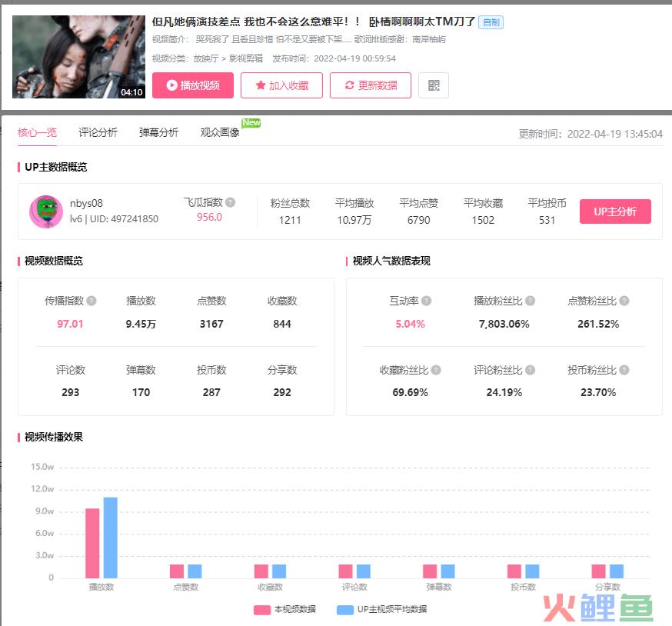This screenshot has height=626, width=672.
Task: Toggle the 本视频数据 legend swatch
Action: pyautogui.click(x=262, y=610)
